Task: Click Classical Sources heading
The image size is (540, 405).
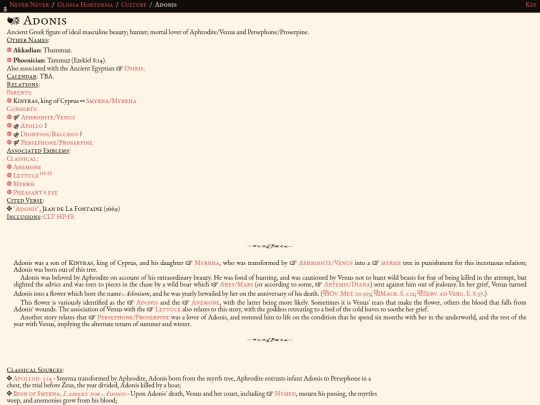Action: (34, 370)
